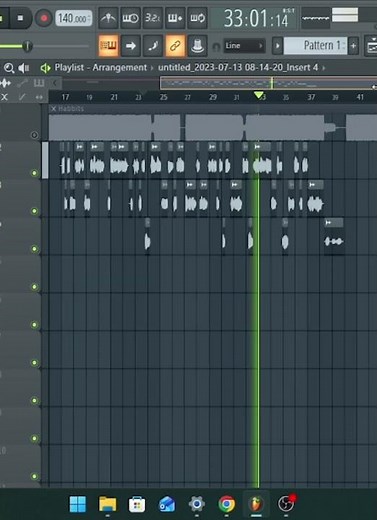Click the automation clip-type icon

pos(22,83)
